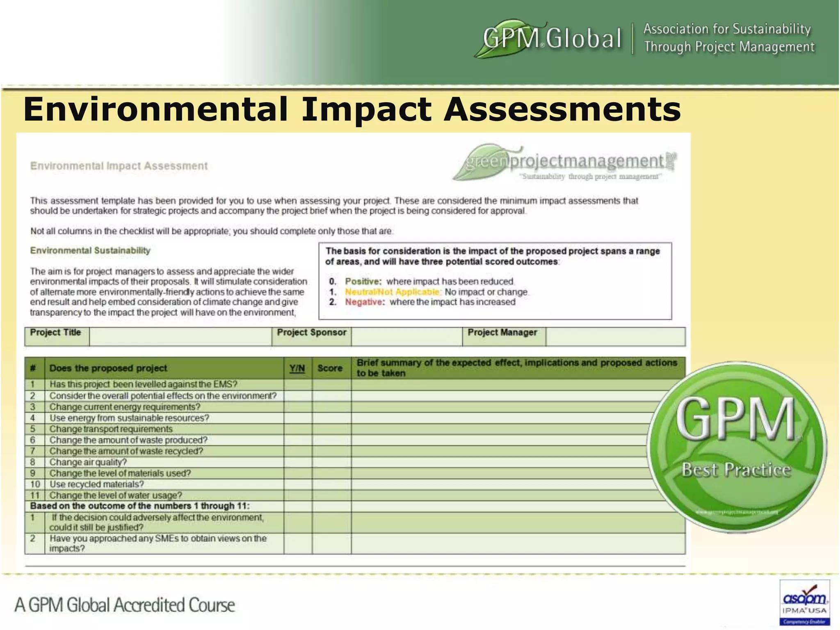840x630 pixels.
Task: Select row 'Change air quality?'
Action: (355, 462)
